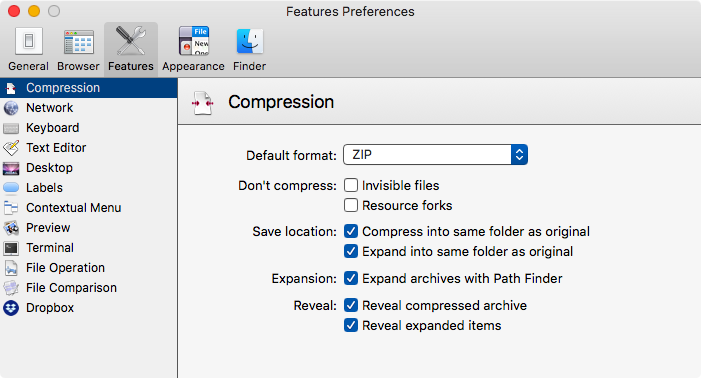Open the Finder preferences icon
Image resolution: width=701 pixels, height=378 pixels.
click(249, 48)
